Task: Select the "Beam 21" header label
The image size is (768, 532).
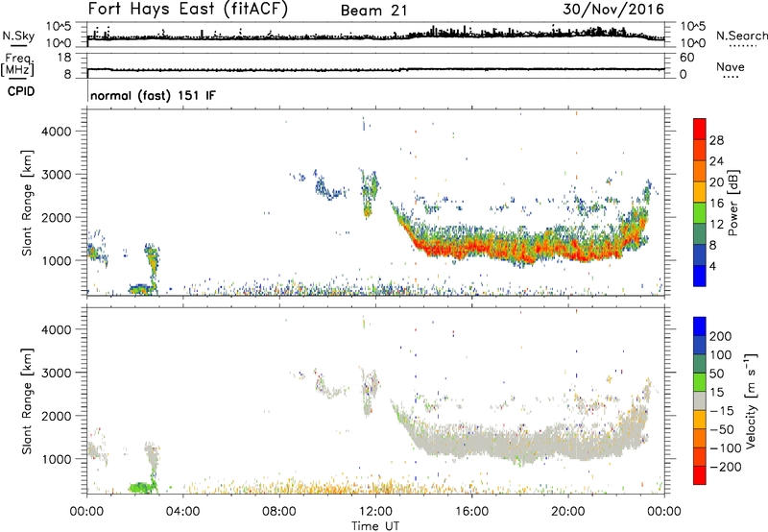Action: click(x=373, y=11)
